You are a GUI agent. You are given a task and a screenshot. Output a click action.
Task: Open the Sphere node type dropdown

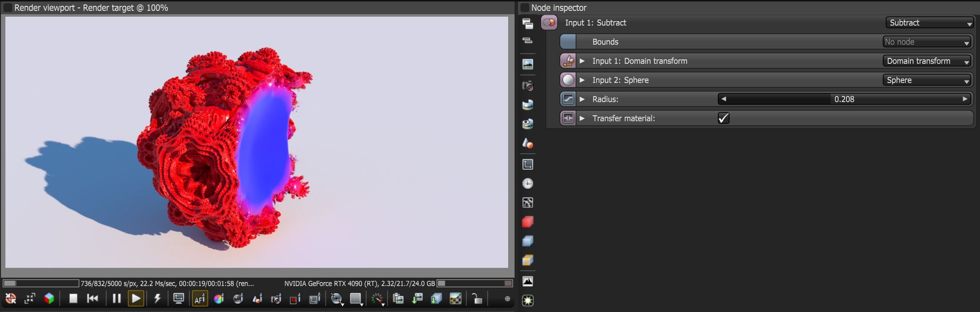927,80
